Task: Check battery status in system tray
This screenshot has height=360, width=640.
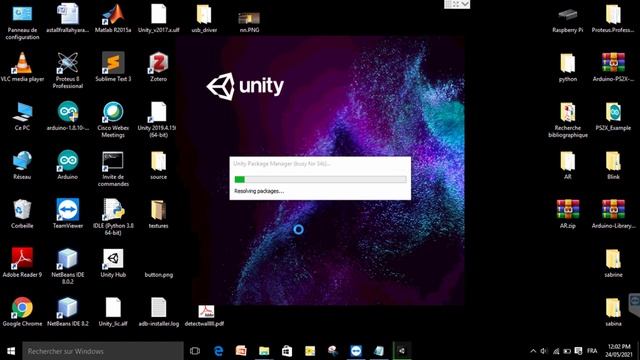Action: 567,351
